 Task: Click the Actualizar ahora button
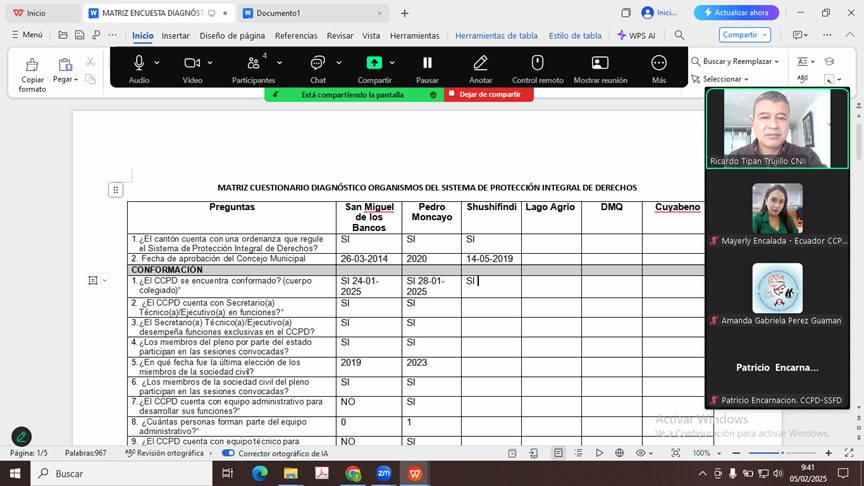click(736, 13)
